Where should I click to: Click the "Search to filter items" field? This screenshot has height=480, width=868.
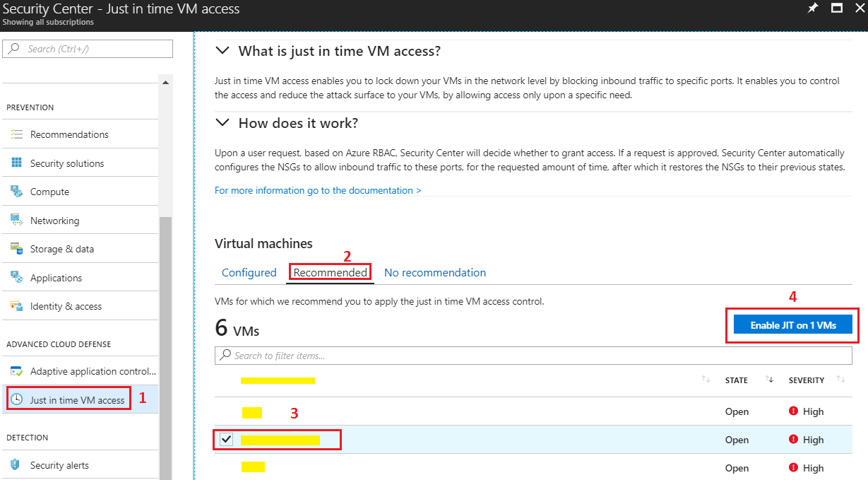click(x=533, y=356)
